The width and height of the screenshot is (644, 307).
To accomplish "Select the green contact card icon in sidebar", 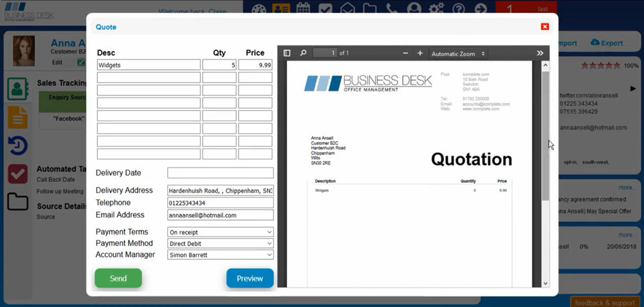I will click(18, 89).
